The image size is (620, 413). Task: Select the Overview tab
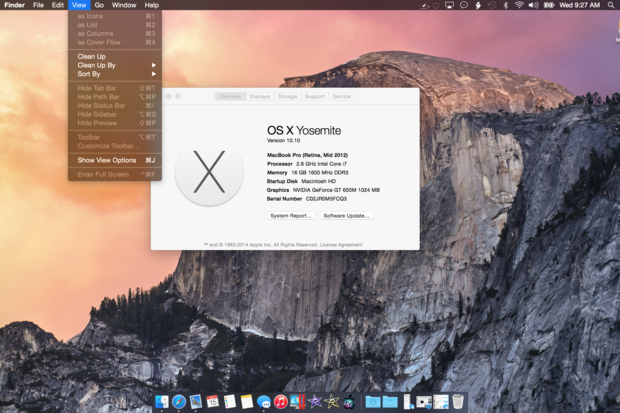pos(231,96)
